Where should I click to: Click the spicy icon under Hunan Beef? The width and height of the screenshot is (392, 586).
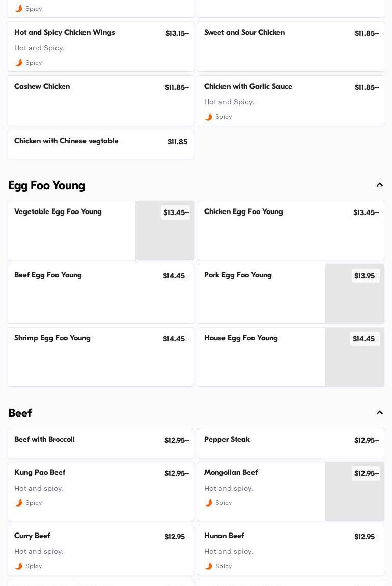(x=209, y=566)
